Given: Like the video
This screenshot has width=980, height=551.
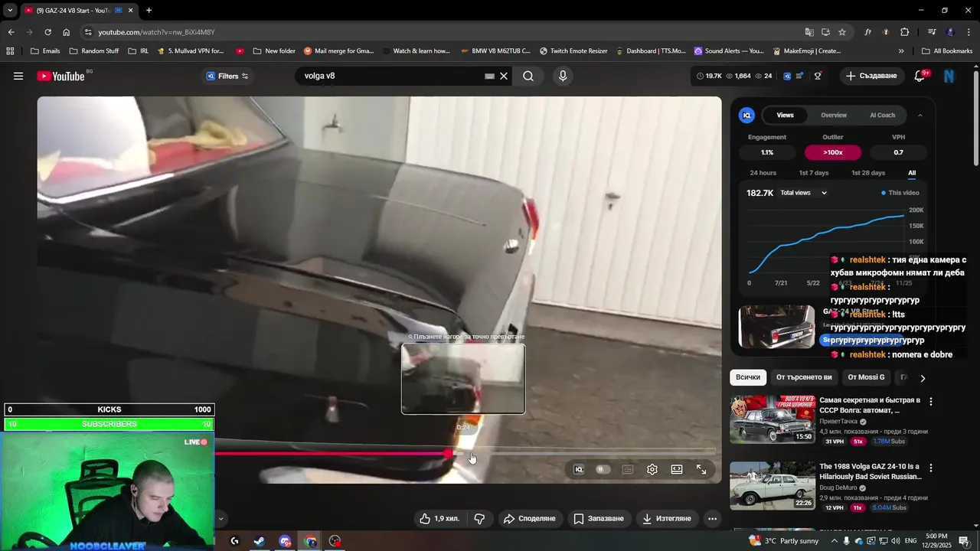Looking at the screenshot, I should point(439,519).
